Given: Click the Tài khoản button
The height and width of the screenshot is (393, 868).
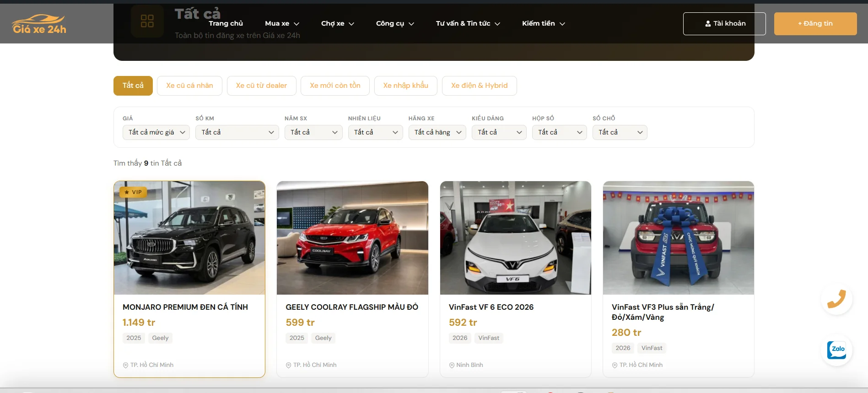Looking at the screenshot, I should [x=724, y=24].
